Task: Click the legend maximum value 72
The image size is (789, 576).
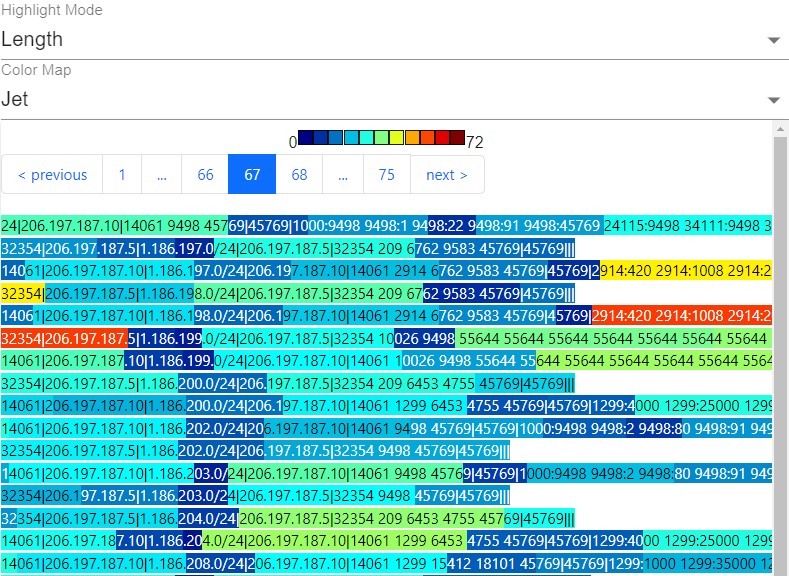Action: (x=475, y=142)
